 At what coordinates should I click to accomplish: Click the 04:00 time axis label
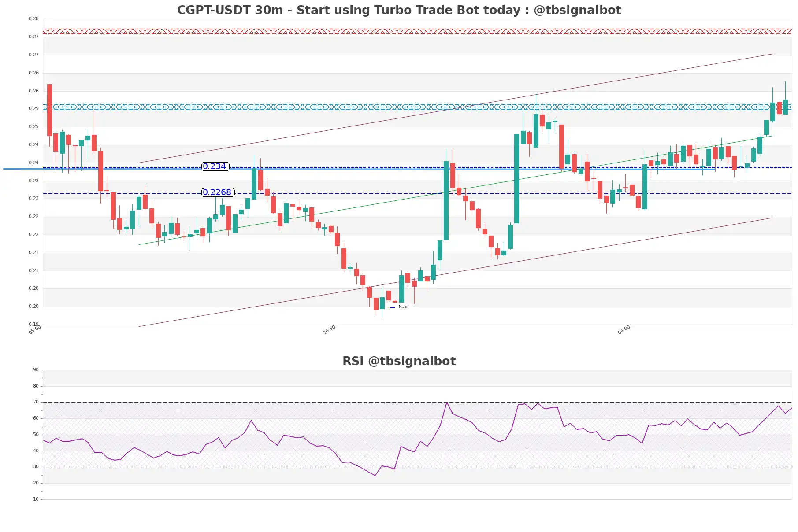point(624,330)
